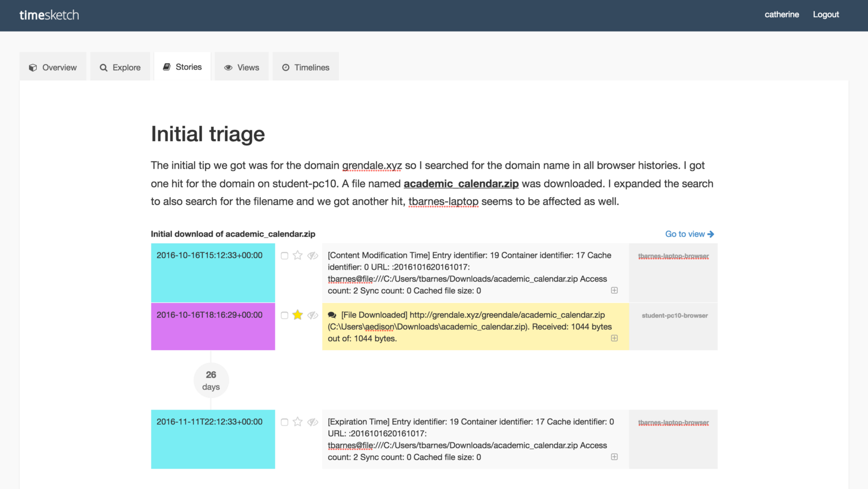Tick the checkbox for File Downloaded event

coord(284,315)
